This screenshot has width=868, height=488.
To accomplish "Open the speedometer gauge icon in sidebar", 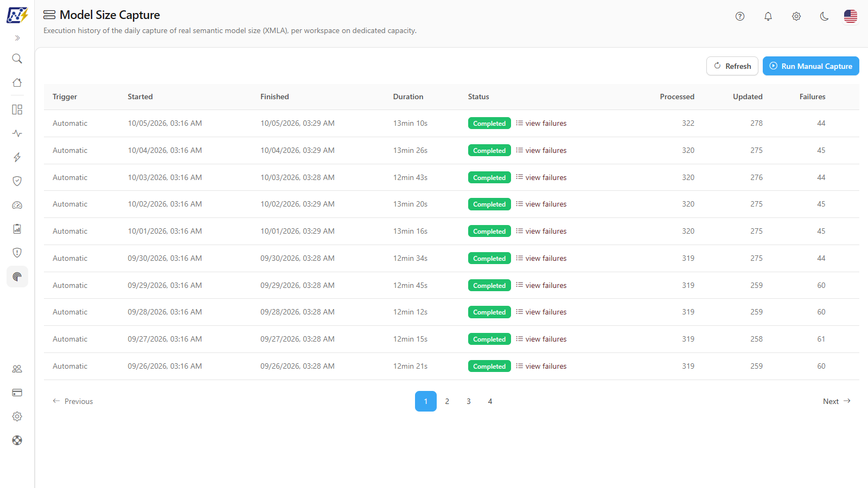I will (x=17, y=205).
